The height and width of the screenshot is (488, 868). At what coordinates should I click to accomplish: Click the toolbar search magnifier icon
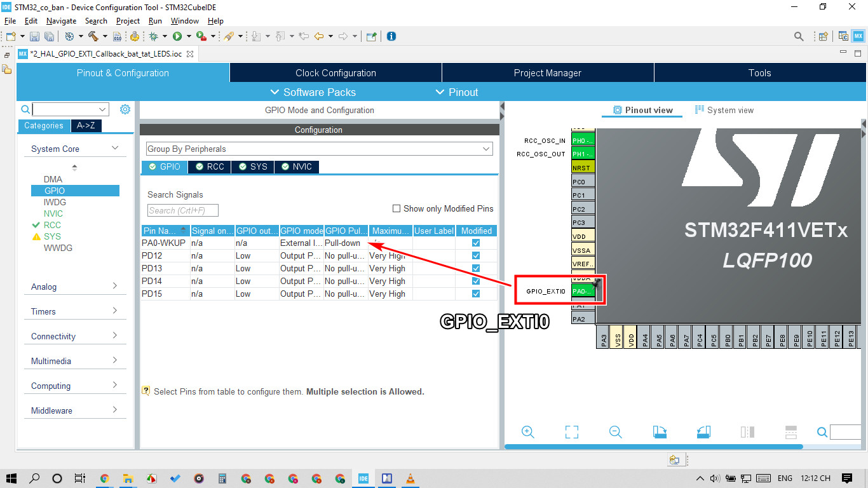(x=799, y=36)
